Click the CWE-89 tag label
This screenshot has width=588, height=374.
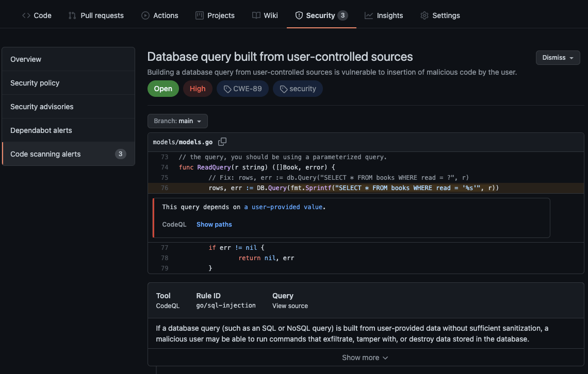tap(242, 89)
